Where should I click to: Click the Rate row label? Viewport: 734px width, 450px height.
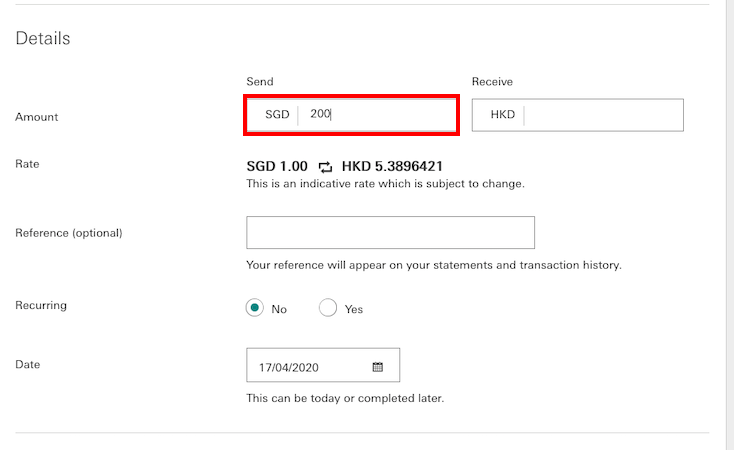click(27, 164)
